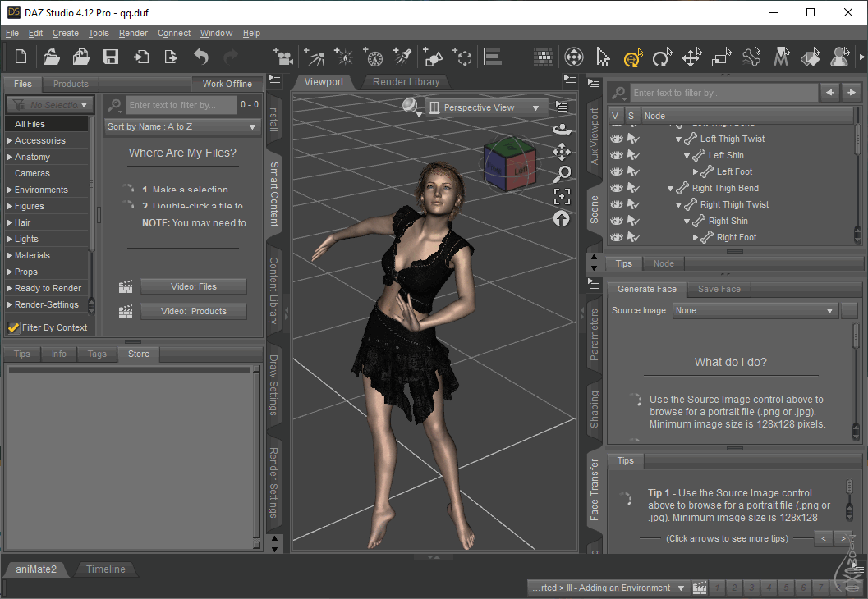Click next tip arrow button
This screenshot has width=868, height=599.
pos(843,538)
